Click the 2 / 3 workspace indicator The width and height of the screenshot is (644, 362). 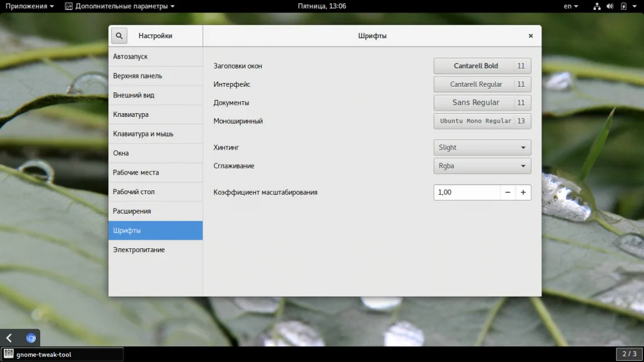click(629, 354)
